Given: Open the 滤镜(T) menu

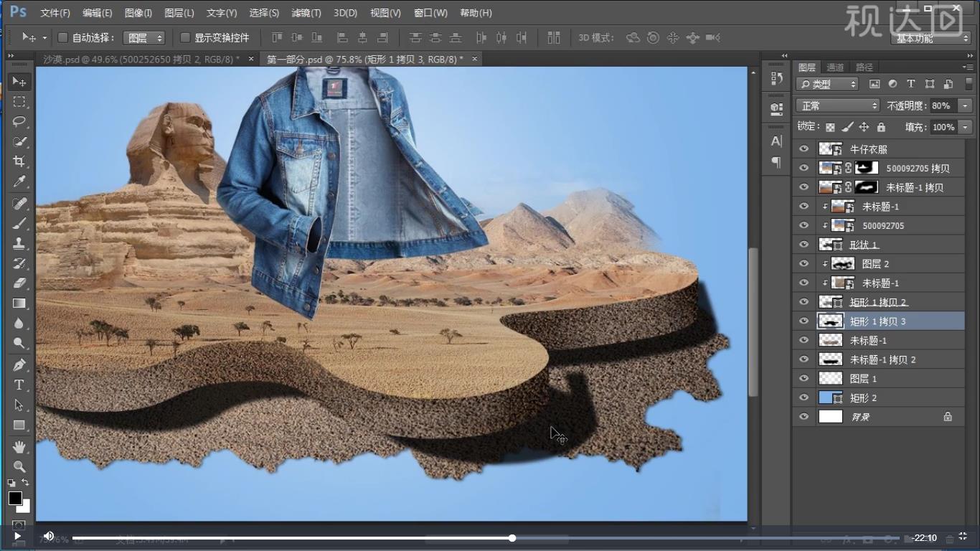Looking at the screenshot, I should coord(306,13).
